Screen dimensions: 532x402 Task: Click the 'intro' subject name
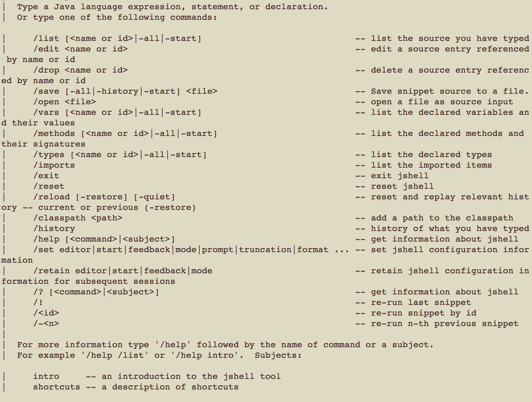[x=46, y=377]
